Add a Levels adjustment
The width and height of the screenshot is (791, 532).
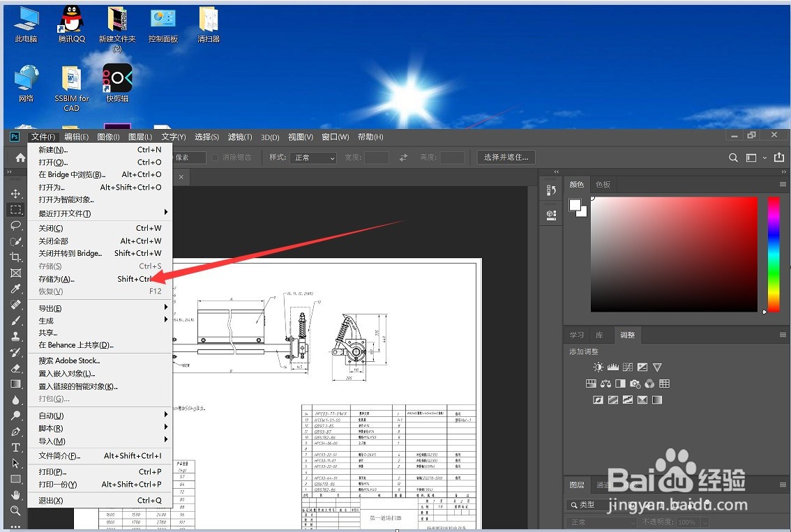(x=613, y=367)
